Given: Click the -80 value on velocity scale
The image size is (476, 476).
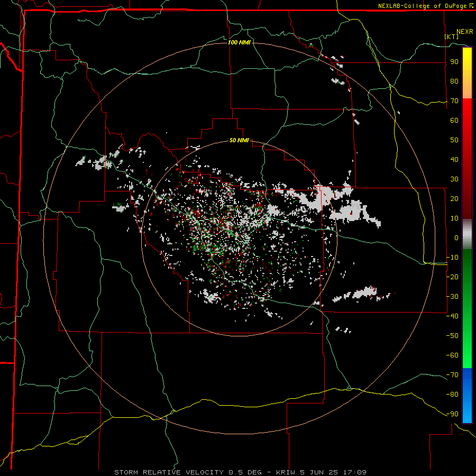Looking at the screenshot, I should 452,395.
